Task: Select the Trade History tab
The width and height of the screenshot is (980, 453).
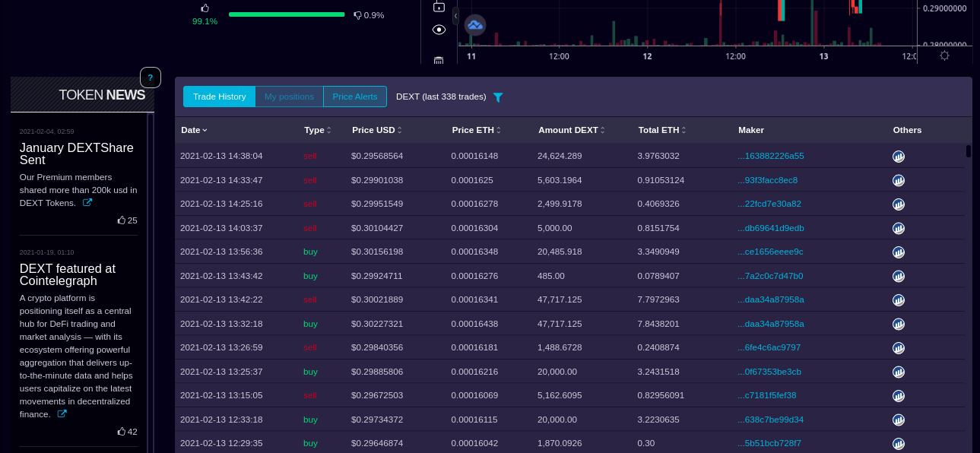Action: coord(219,97)
